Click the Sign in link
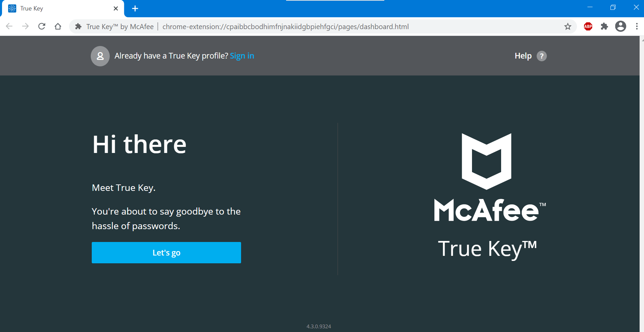 [242, 56]
